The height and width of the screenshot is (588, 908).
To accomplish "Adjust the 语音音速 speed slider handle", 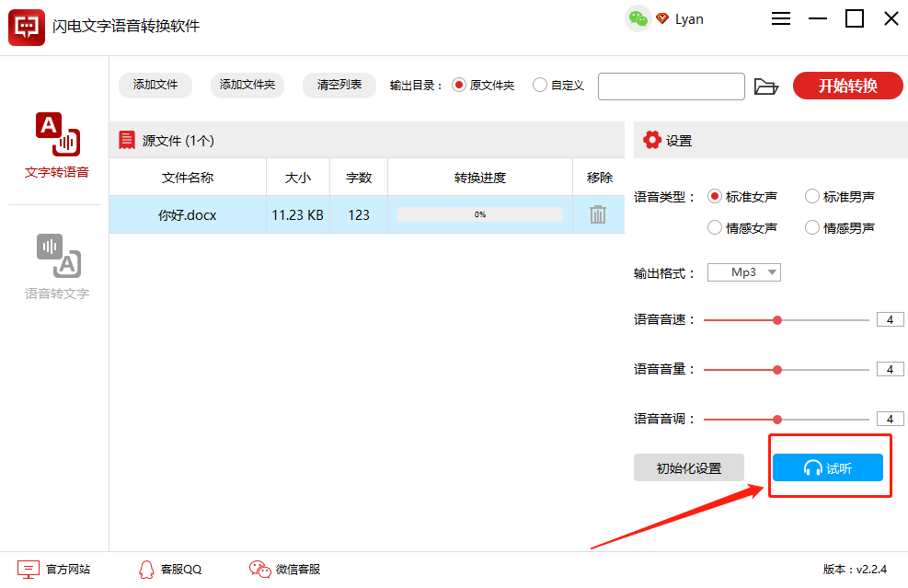I will (777, 320).
